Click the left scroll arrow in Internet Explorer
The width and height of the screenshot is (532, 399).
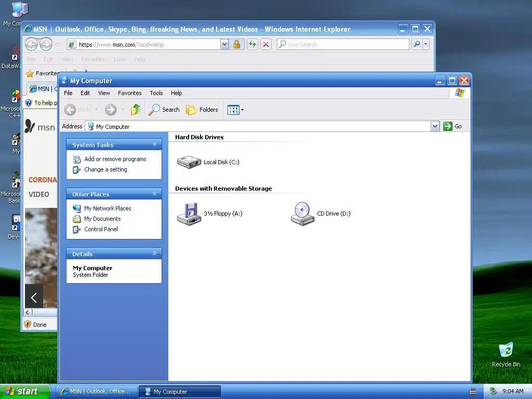pos(28,312)
